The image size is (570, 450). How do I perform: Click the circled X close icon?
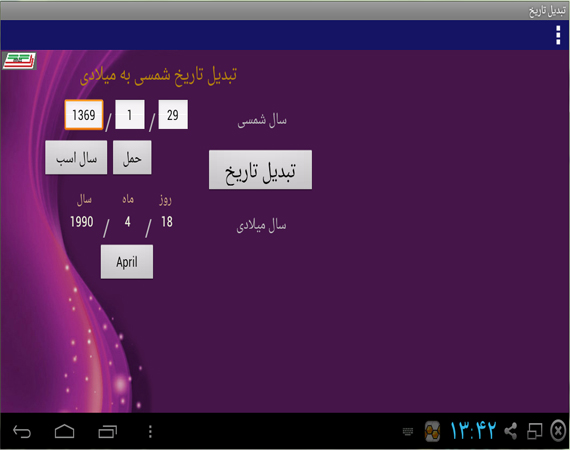click(558, 431)
